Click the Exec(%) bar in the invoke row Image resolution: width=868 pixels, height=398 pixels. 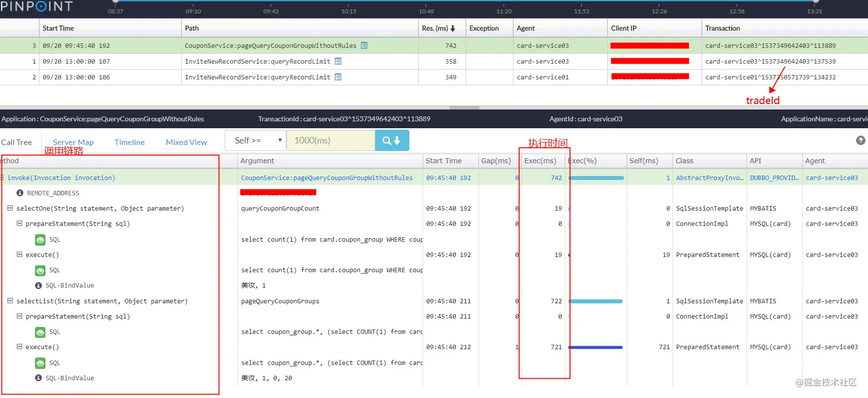(x=596, y=178)
